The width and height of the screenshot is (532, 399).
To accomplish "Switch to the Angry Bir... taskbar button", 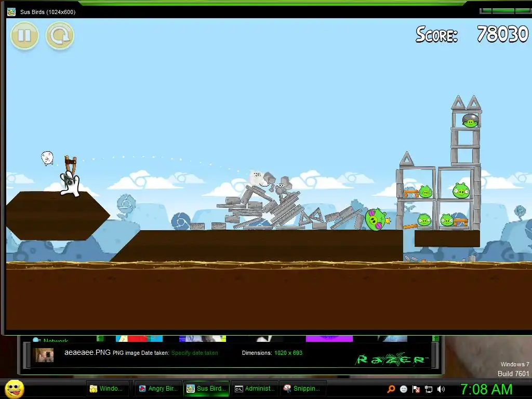I will point(158,389).
